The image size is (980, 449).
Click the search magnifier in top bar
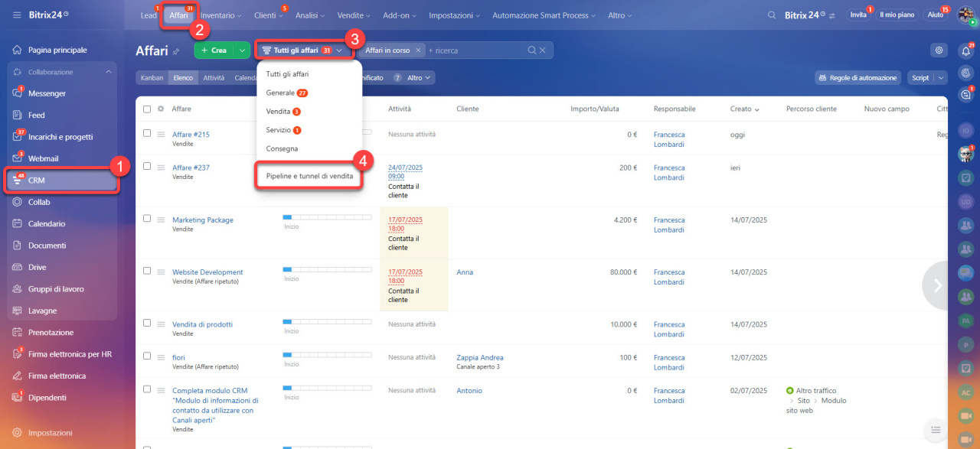coord(773,15)
